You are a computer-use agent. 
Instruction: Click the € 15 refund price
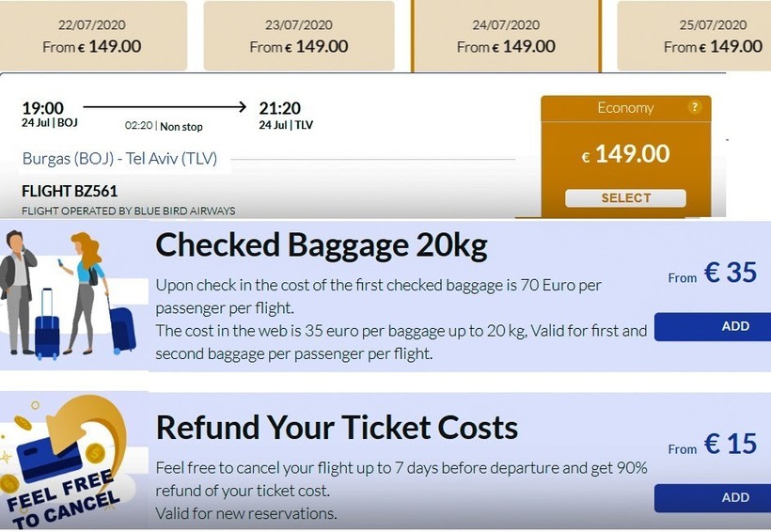coord(730,444)
